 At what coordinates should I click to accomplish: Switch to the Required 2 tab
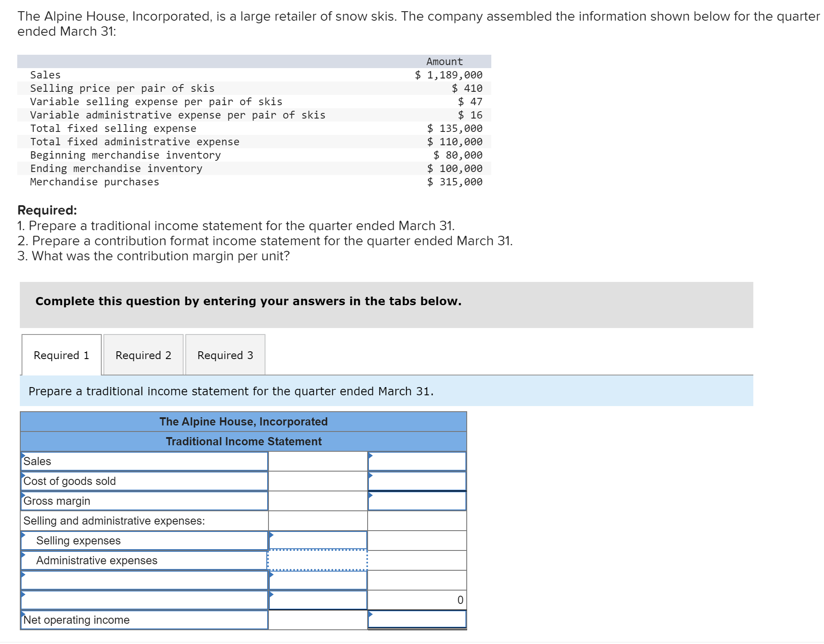pos(143,354)
